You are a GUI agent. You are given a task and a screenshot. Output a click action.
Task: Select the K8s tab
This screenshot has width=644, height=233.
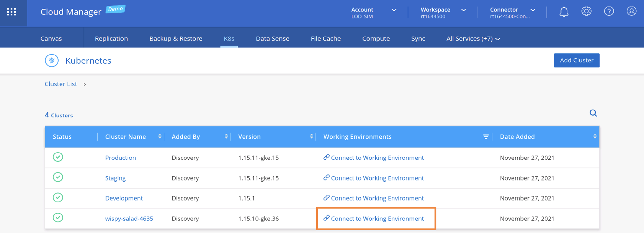coord(229,39)
